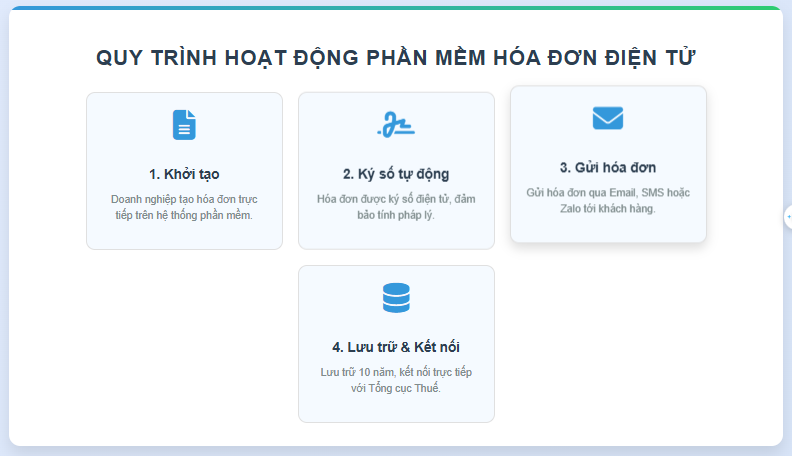Screen dimensions: 792x456
Task: Click the envelope icon for Gửi hóa đơn
Action: pyautogui.click(x=608, y=118)
